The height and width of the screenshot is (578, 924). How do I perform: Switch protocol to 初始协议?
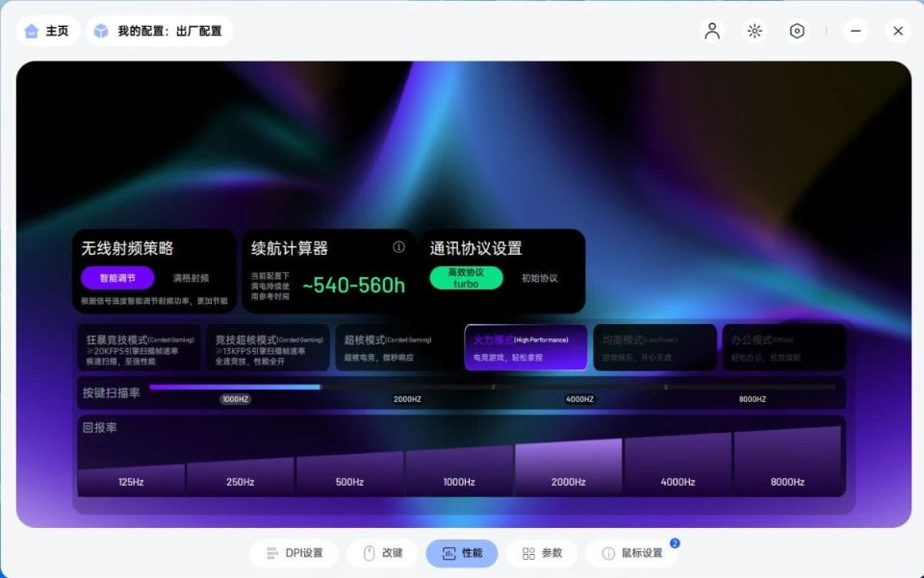click(x=542, y=278)
